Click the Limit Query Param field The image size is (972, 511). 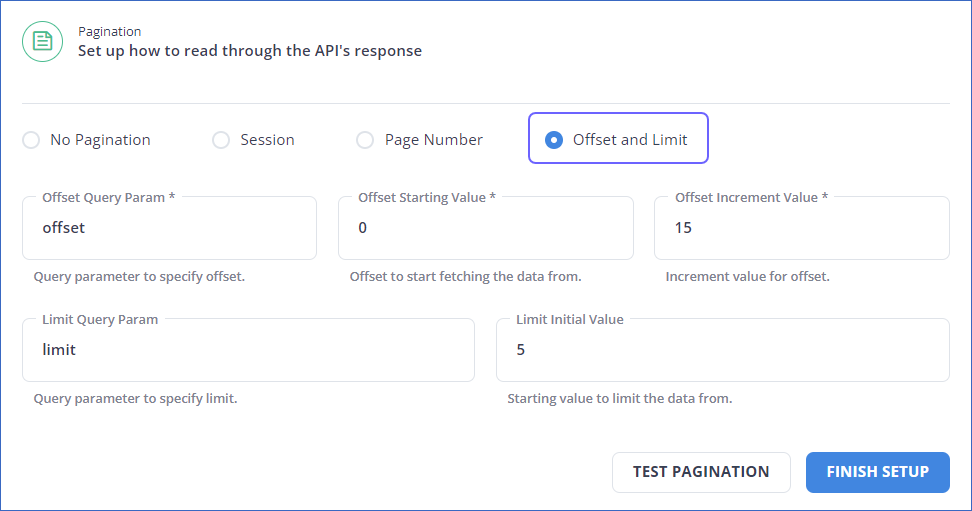[248, 350]
